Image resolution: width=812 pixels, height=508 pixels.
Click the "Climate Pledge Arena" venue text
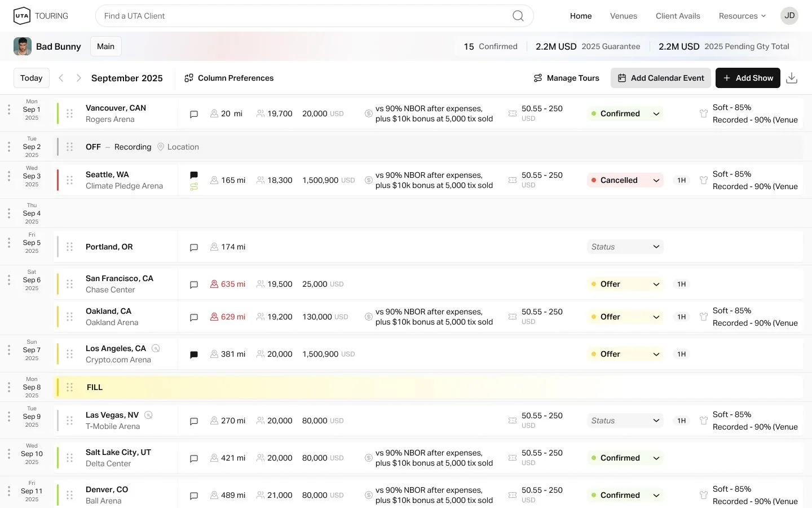124,186
